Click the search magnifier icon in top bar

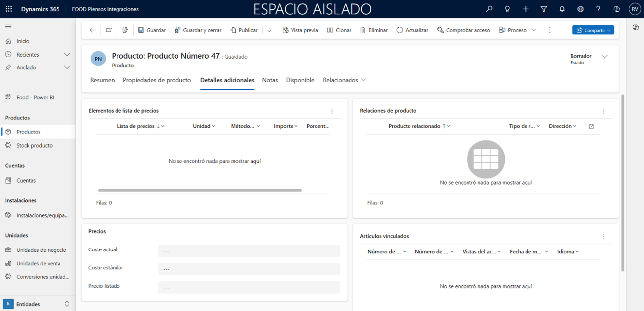coord(489,9)
